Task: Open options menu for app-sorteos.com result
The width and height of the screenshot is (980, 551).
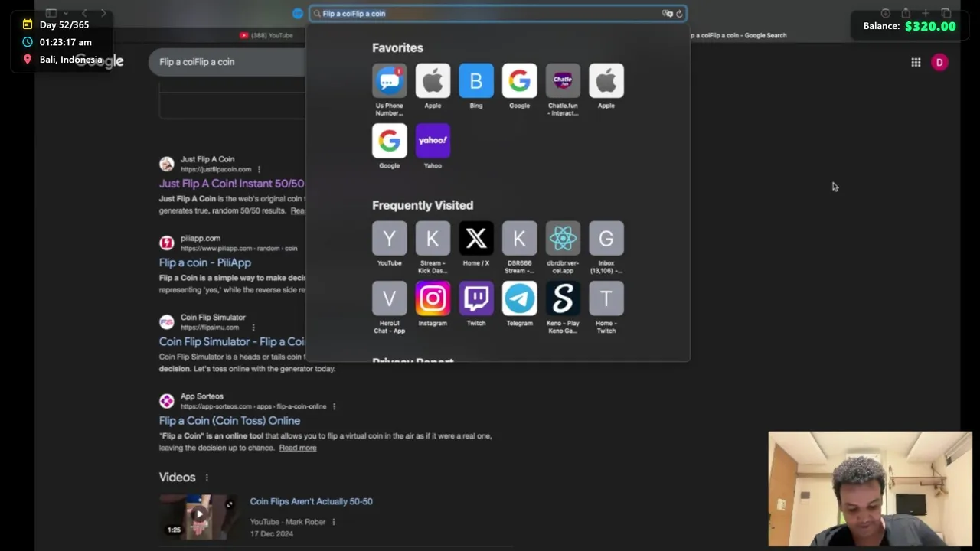Action: click(x=334, y=406)
